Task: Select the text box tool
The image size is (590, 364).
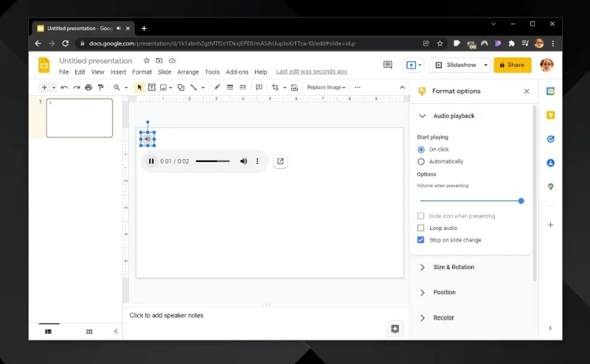Action: click(152, 87)
